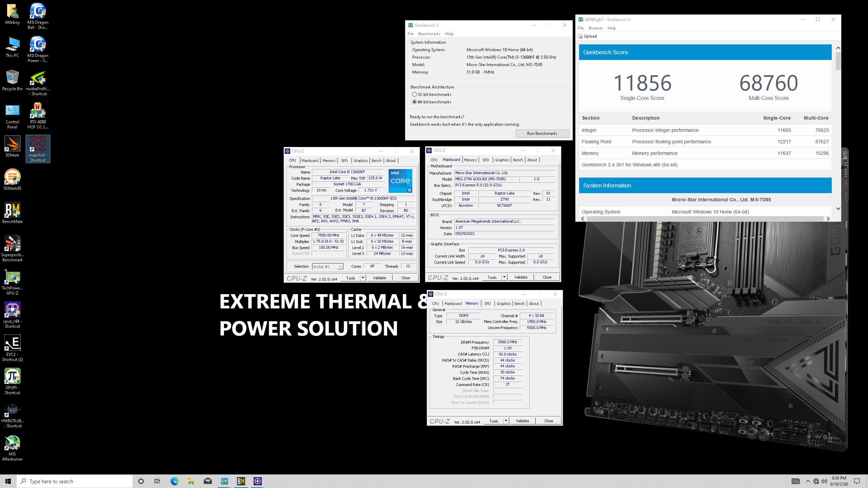Open Task View in the taskbar
Image resolution: width=868 pixels, height=488 pixels.
pyautogui.click(x=157, y=481)
